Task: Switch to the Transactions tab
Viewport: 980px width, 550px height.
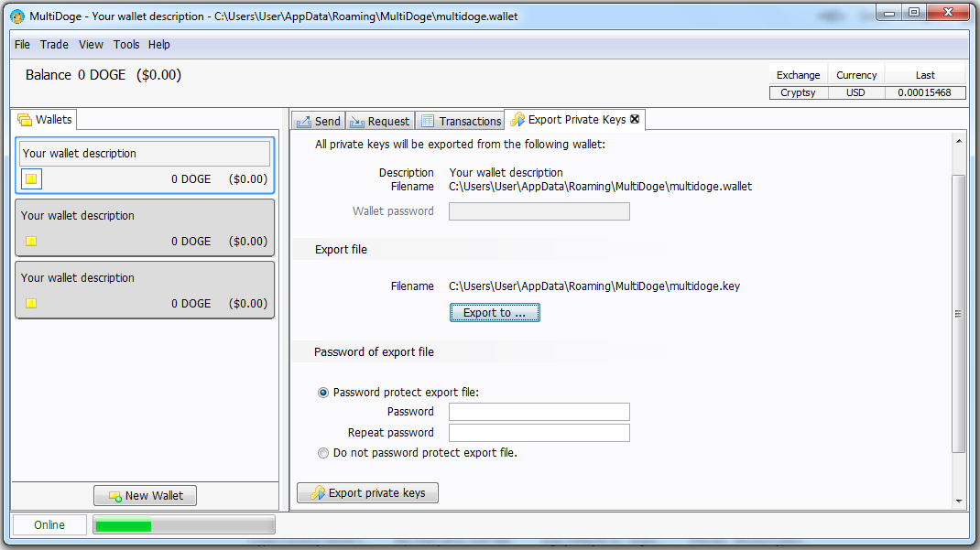Action: pyautogui.click(x=460, y=121)
